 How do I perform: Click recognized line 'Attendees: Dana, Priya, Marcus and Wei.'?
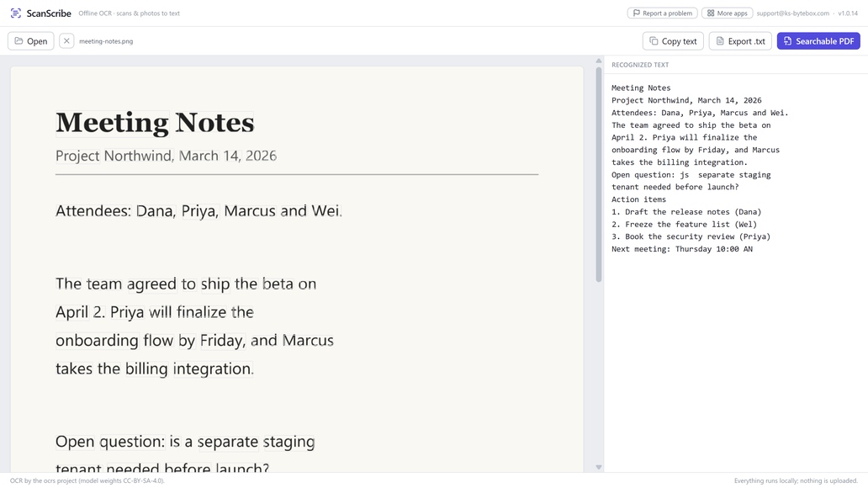coord(700,113)
